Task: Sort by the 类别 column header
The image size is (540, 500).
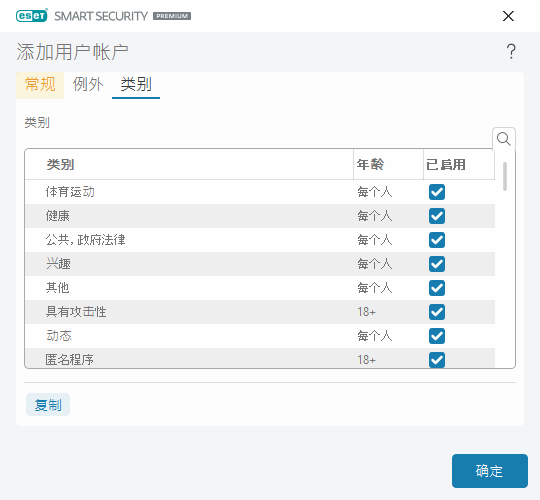Action: (189, 164)
